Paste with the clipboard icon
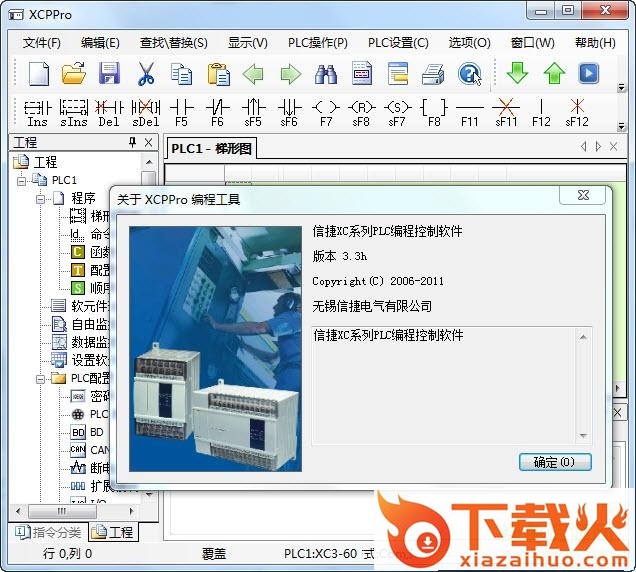The height and width of the screenshot is (572, 636). (219, 73)
